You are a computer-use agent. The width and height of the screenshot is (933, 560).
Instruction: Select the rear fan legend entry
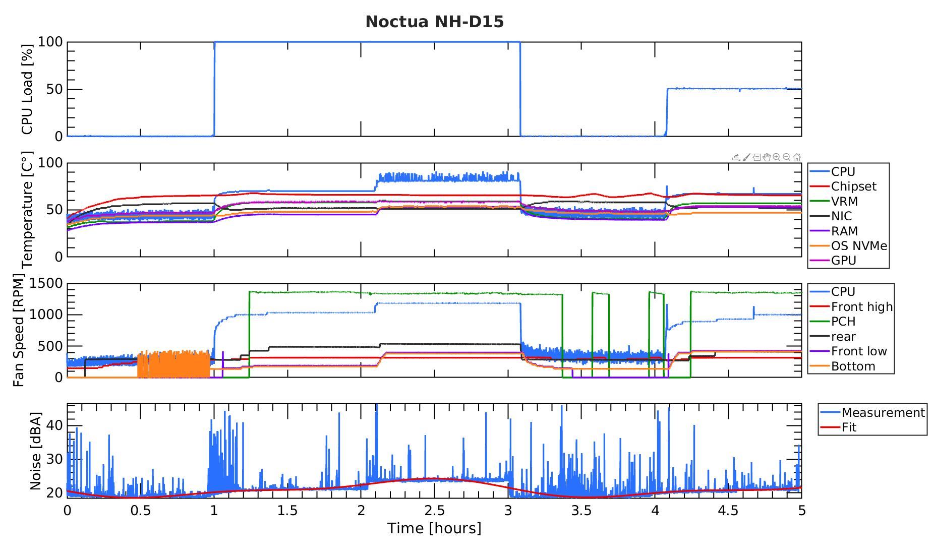[x=833, y=337]
